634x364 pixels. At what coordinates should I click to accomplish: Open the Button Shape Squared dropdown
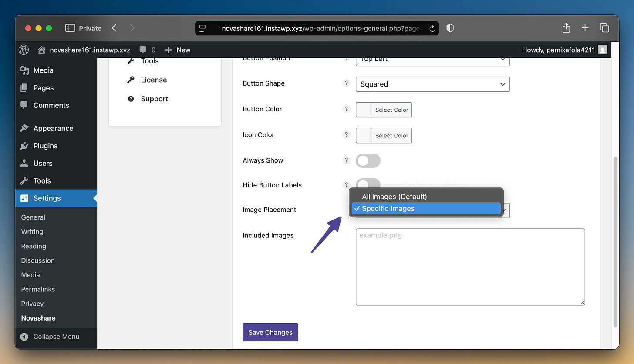pyautogui.click(x=432, y=84)
